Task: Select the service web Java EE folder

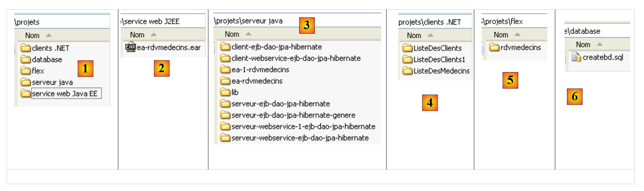Action: point(65,94)
